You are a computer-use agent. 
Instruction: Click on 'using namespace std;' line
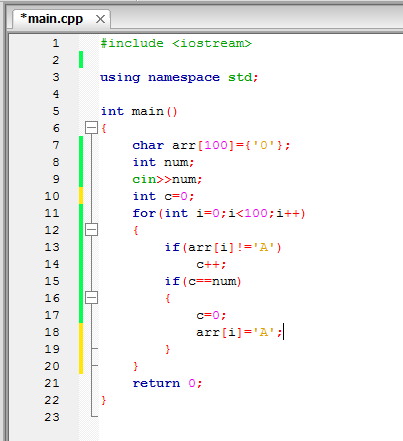179,78
